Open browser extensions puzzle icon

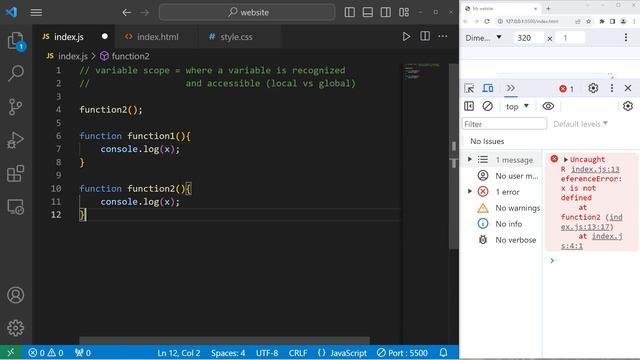tap(602, 21)
